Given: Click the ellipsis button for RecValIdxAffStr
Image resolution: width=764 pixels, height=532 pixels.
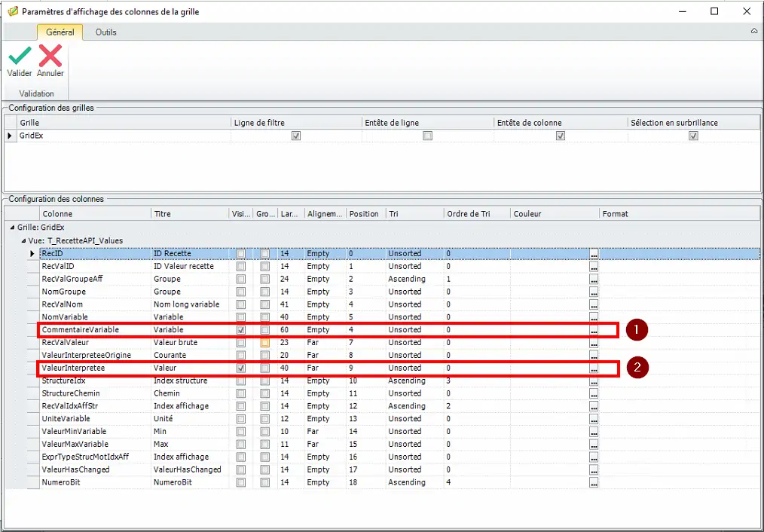Looking at the screenshot, I should pos(594,406).
